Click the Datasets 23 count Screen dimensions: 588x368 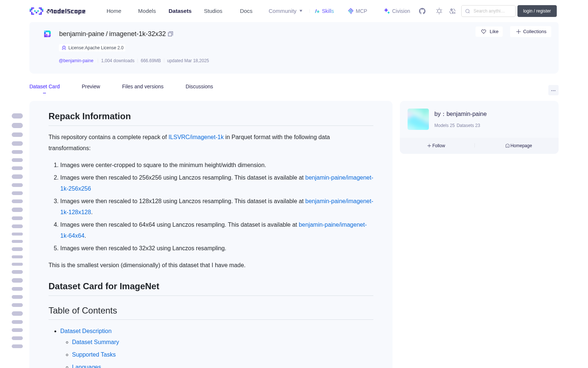(x=468, y=125)
